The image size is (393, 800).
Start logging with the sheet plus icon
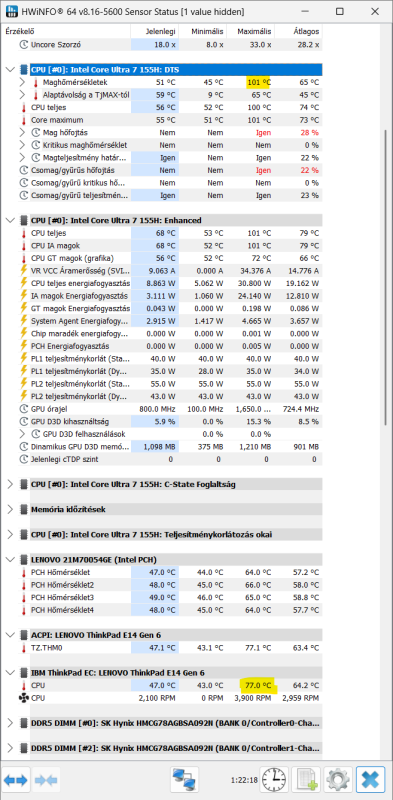(x=307, y=779)
